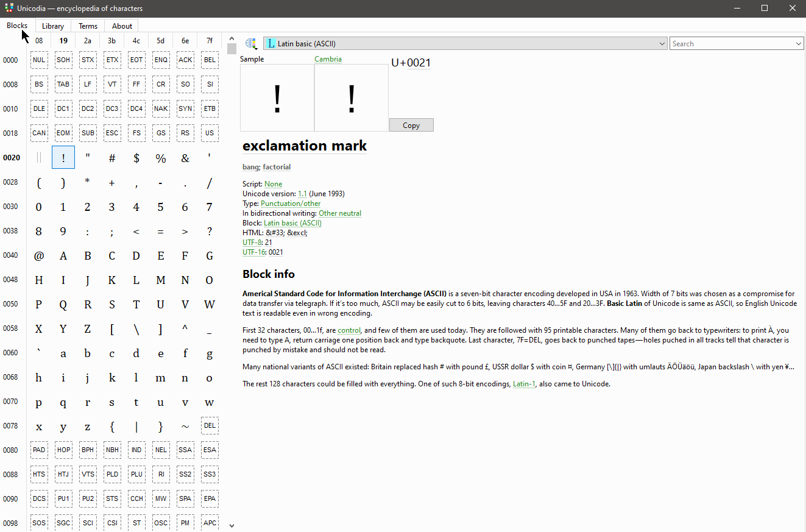Open the About tab

[122, 26]
